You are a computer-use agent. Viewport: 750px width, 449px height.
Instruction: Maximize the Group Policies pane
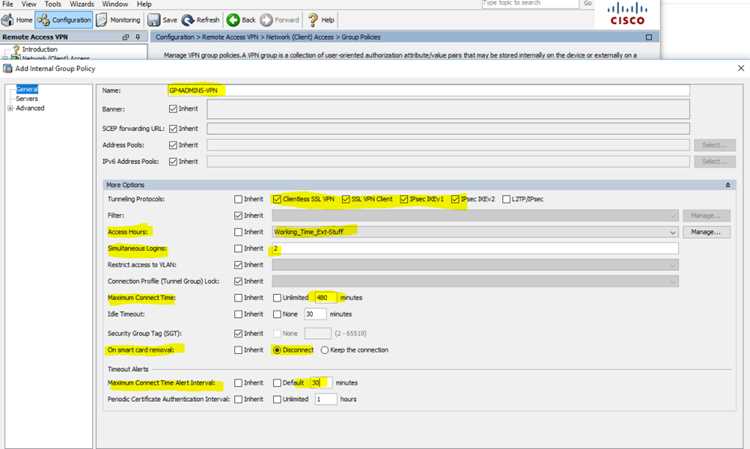tap(649, 37)
